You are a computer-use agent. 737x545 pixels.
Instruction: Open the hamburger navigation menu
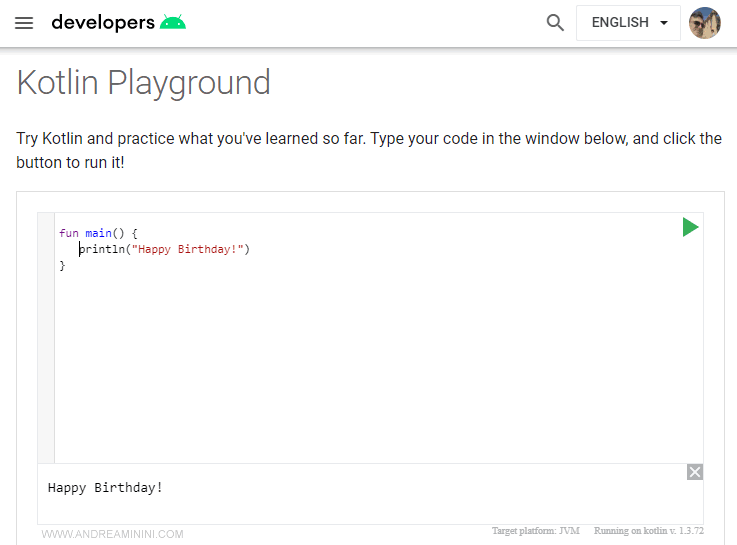(24, 23)
